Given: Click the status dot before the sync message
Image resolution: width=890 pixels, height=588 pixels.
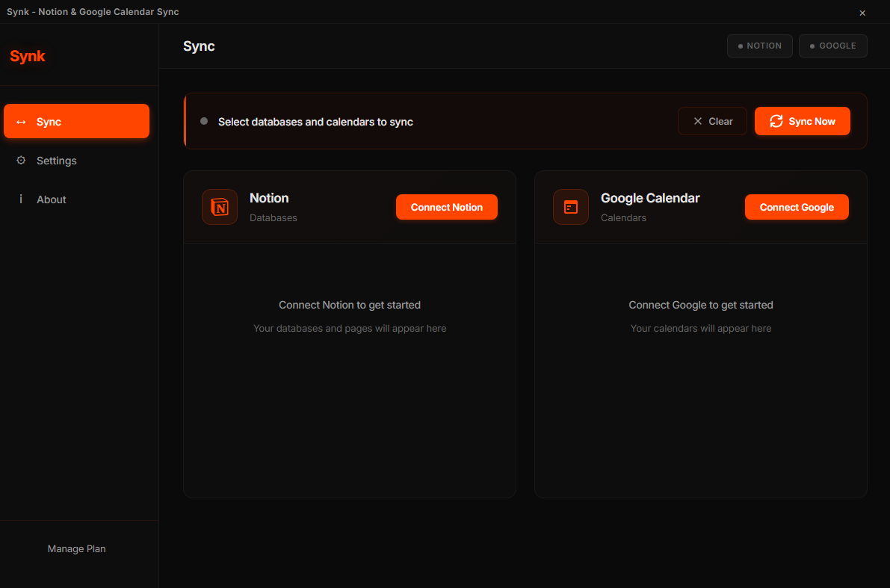Looking at the screenshot, I should (203, 121).
